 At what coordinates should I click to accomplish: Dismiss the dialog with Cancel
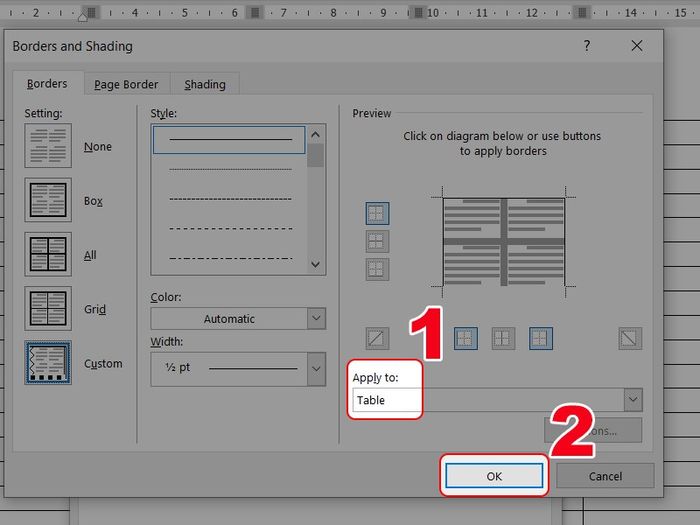[605, 476]
